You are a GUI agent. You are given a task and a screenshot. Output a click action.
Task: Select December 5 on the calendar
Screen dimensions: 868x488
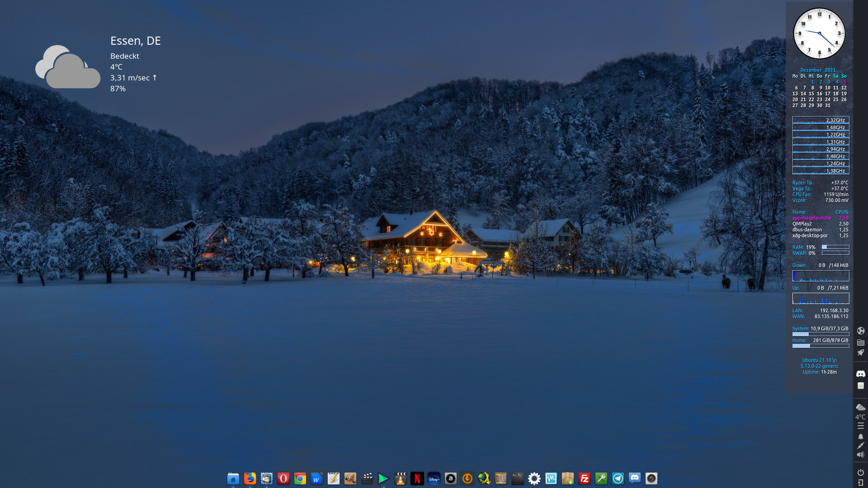pos(844,82)
